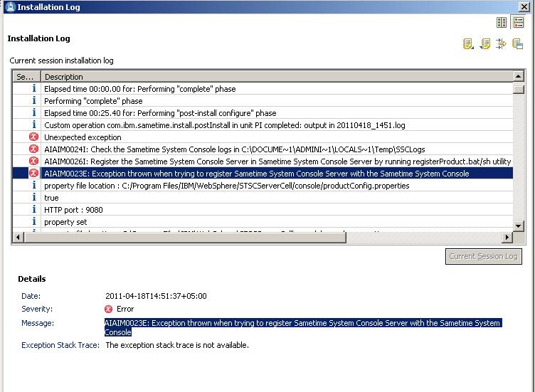Click info icon on Custom operation row
This screenshot has height=392, width=535.
[33, 125]
